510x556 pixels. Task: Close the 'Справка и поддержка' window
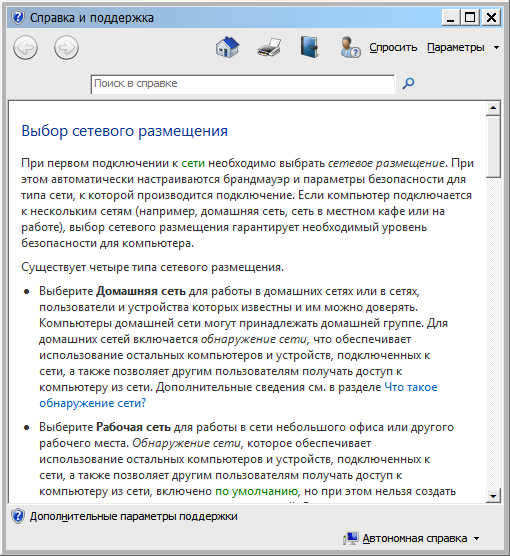click(x=491, y=17)
